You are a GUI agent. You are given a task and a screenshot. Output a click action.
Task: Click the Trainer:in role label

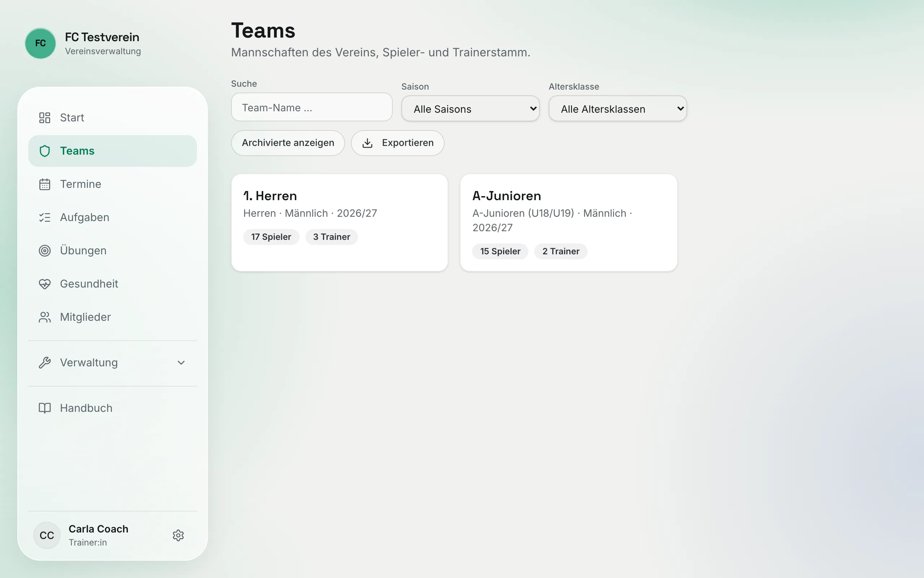coord(88,543)
